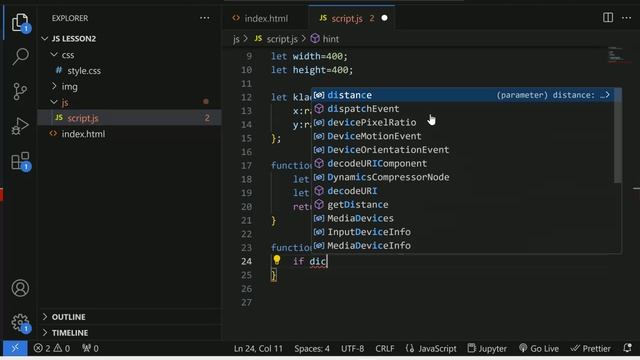The height and width of the screenshot is (360, 640).
Task: Click line number 24 in the gutter
Action: tap(246, 261)
